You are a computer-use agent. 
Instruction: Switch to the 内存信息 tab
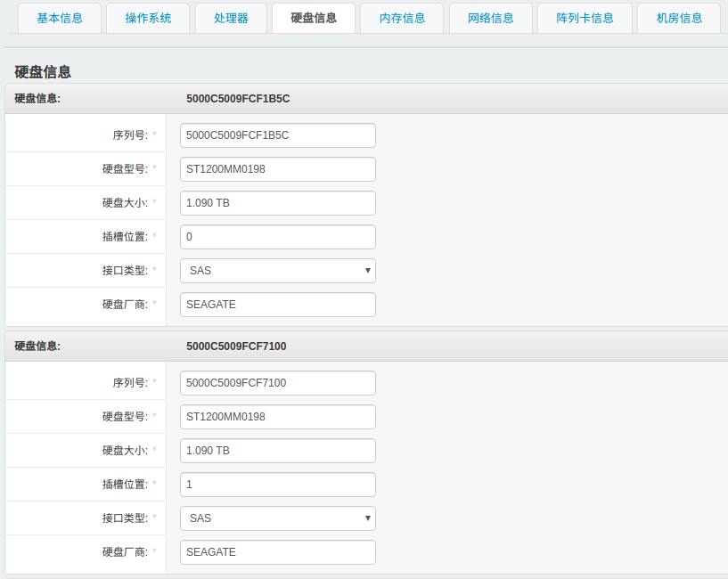coord(401,18)
